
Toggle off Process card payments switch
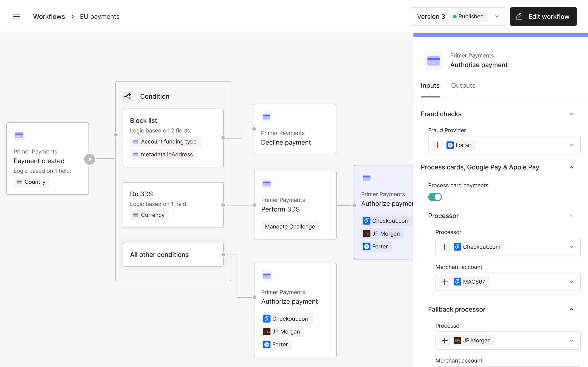pyautogui.click(x=435, y=197)
